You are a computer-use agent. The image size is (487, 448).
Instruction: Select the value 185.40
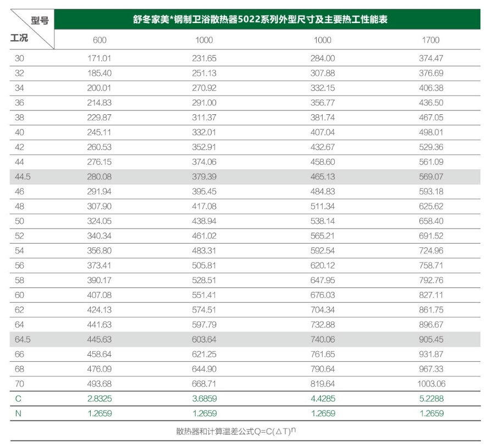tap(99, 73)
